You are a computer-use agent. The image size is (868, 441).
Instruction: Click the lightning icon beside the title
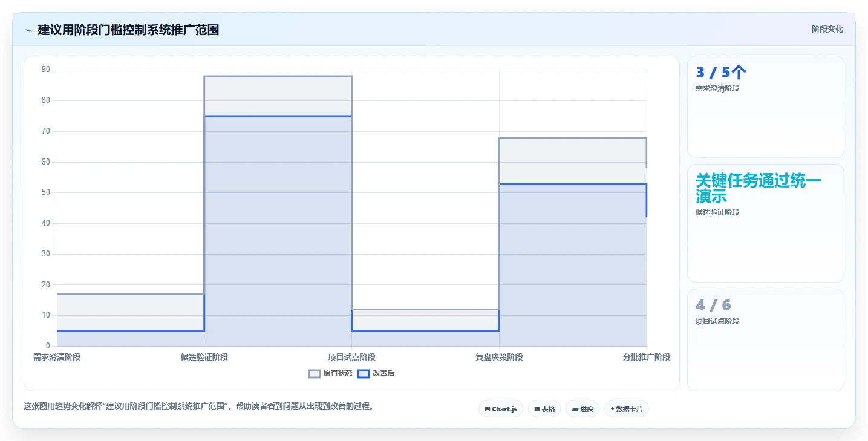29,30
